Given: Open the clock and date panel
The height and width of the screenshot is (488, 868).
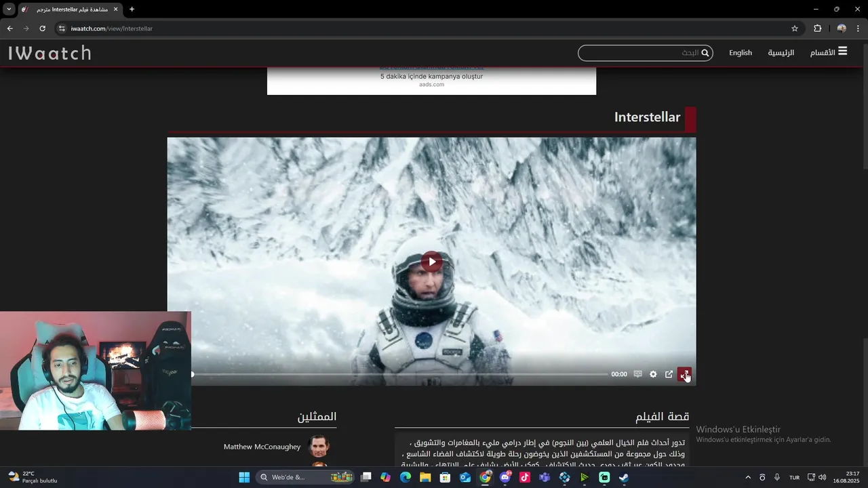Looking at the screenshot, I should (x=846, y=477).
